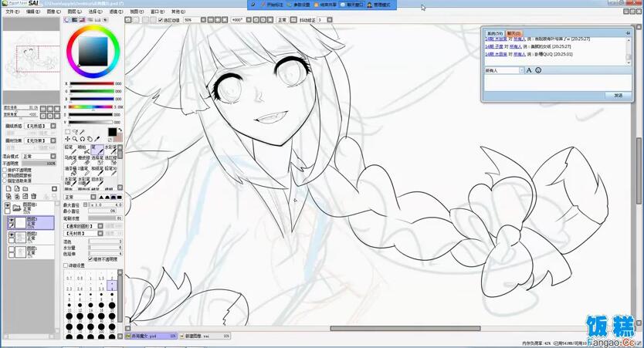Screen dimensions: 644x348
Task: Select the 选择笔 selection pen tool
Action: pos(97,160)
